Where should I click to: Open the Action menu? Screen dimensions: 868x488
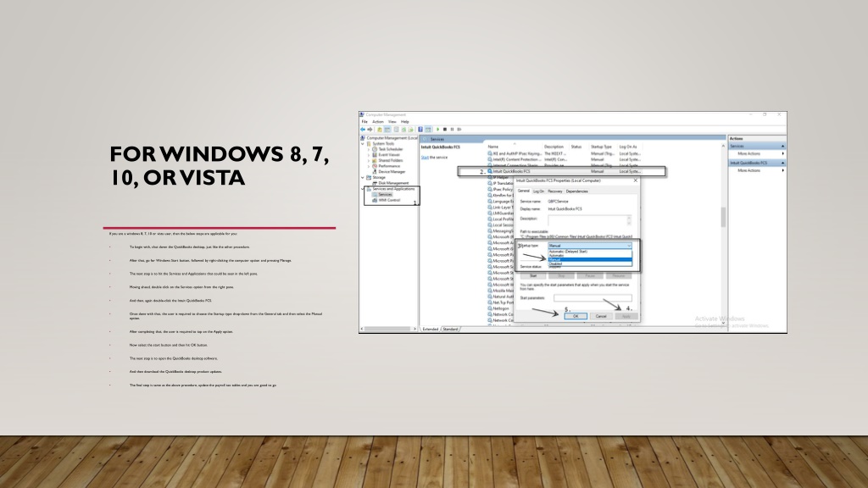click(378, 122)
